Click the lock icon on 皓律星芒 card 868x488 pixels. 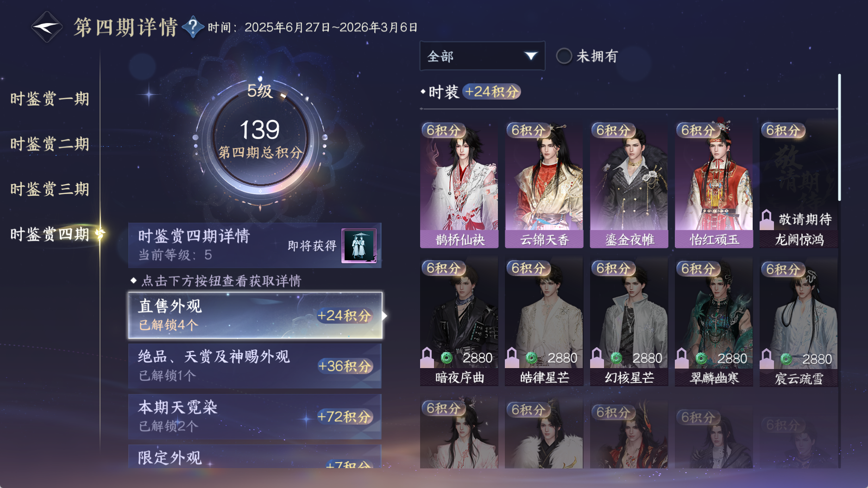click(x=512, y=357)
